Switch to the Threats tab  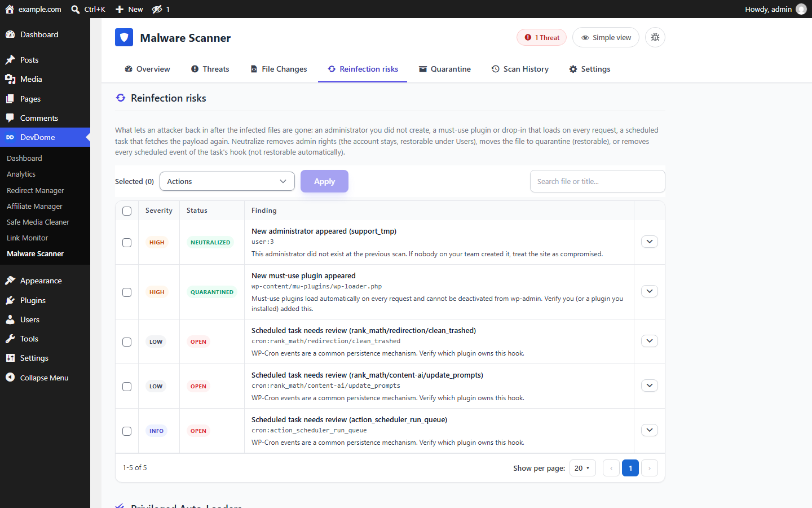click(x=210, y=69)
